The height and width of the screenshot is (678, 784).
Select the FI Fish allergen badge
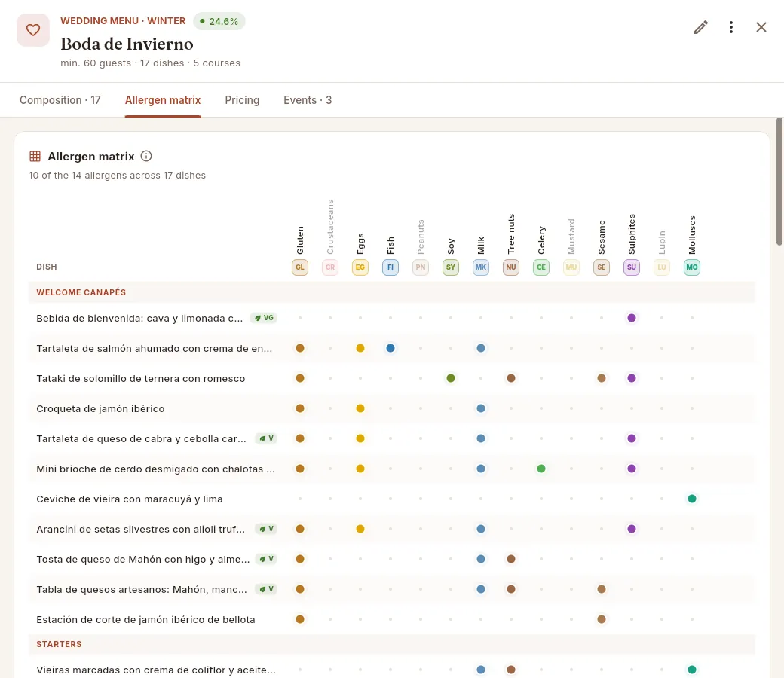click(390, 267)
